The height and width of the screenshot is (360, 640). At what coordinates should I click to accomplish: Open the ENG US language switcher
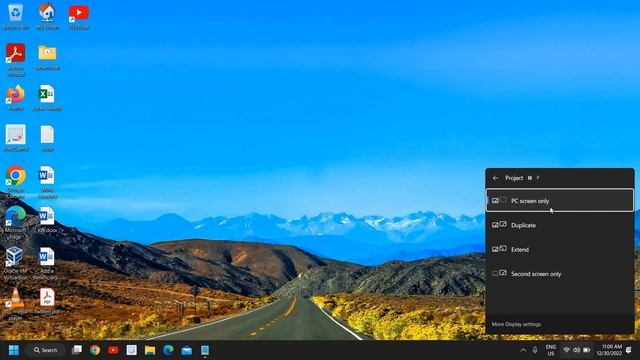click(551, 350)
